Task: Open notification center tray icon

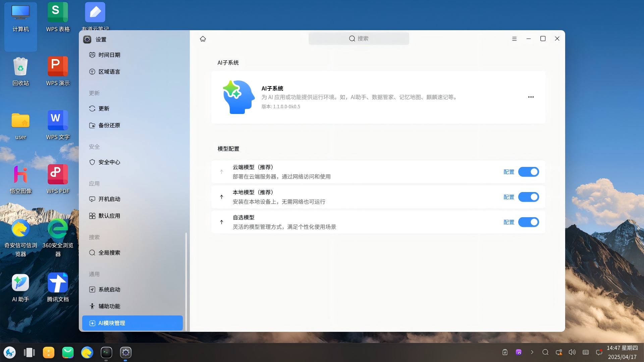Action: pyautogui.click(x=599, y=352)
